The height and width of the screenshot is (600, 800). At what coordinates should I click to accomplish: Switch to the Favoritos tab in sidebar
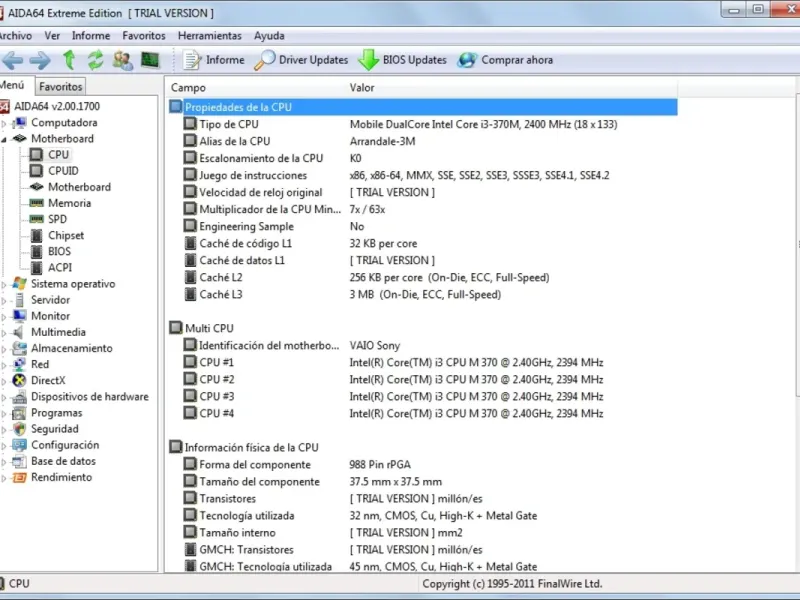coord(61,86)
